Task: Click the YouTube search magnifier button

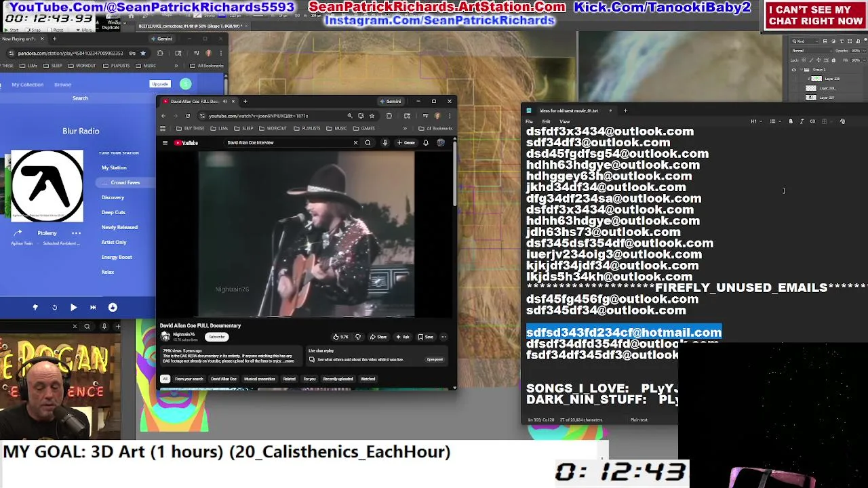Action: tap(368, 142)
